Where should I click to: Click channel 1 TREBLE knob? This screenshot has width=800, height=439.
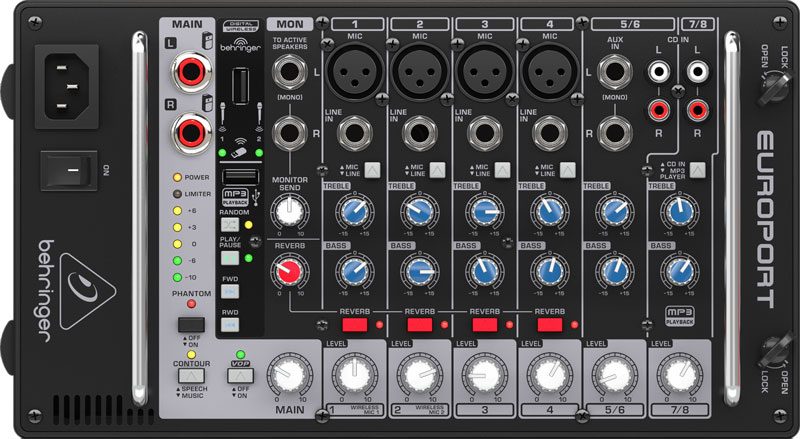355,211
